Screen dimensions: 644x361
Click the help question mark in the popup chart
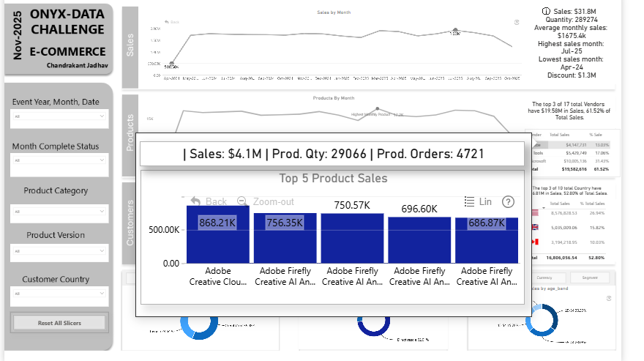coord(509,202)
